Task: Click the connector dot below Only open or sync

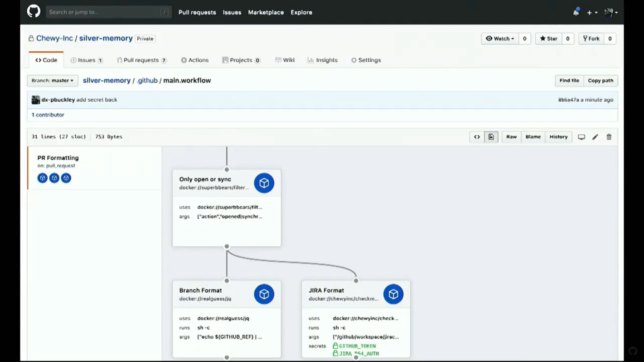Action: point(227,246)
